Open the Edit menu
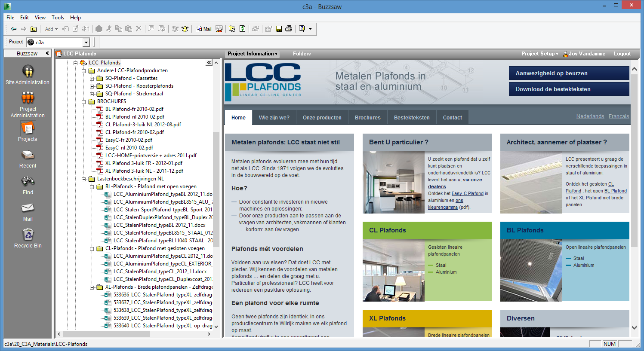This screenshot has width=644, height=351. click(25, 18)
